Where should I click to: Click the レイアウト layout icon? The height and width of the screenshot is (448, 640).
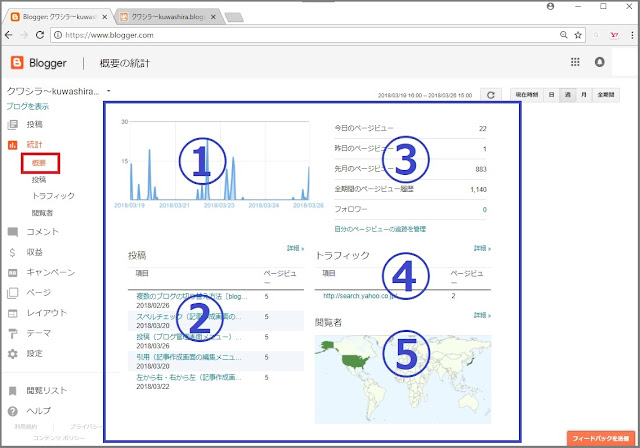[x=13, y=313]
